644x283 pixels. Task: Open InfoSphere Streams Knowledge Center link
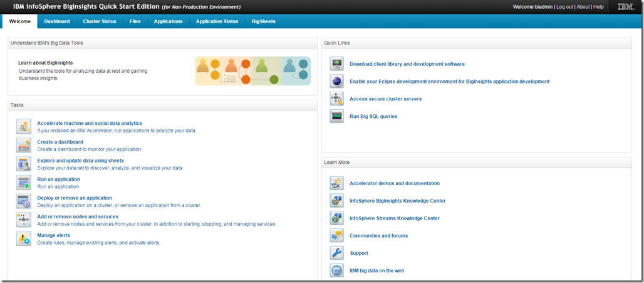(395, 218)
